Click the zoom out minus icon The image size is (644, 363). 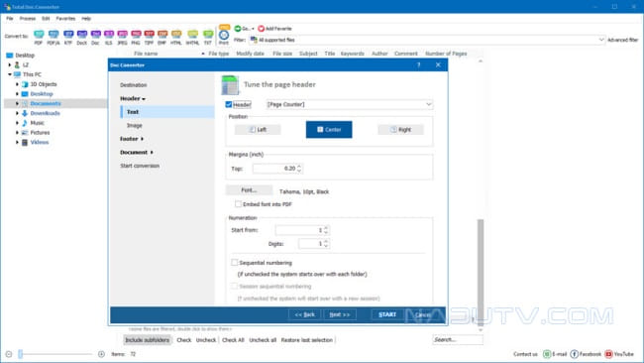click(x=9, y=354)
